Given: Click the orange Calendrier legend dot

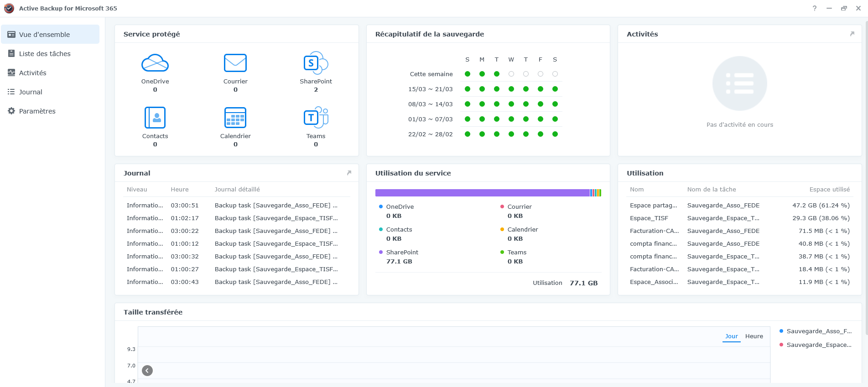Looking at the screenshot, I should click(x=502, y=229).
